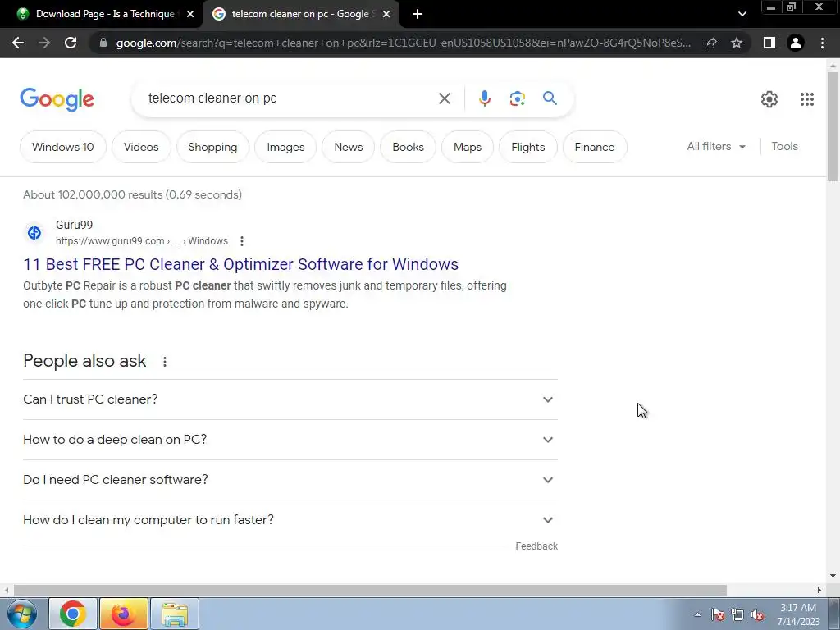Send Feedback on People also ask
840x630 pixels.
point(536,546)
